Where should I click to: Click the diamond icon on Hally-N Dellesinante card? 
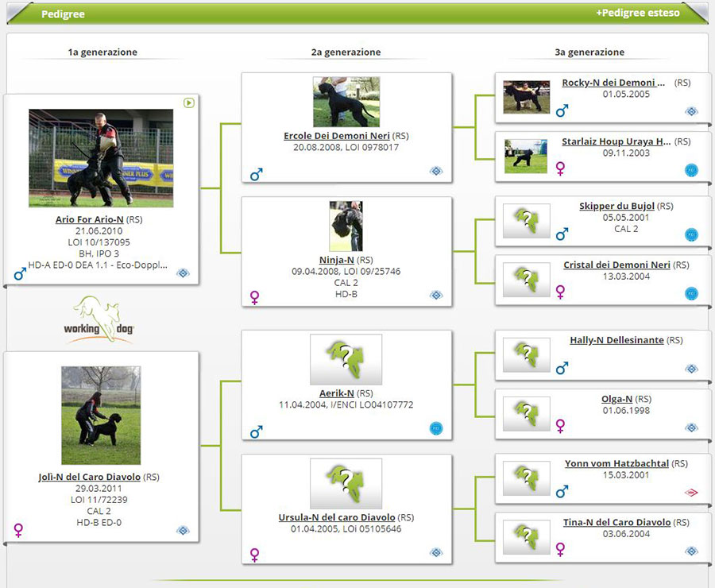coord(691,369)
